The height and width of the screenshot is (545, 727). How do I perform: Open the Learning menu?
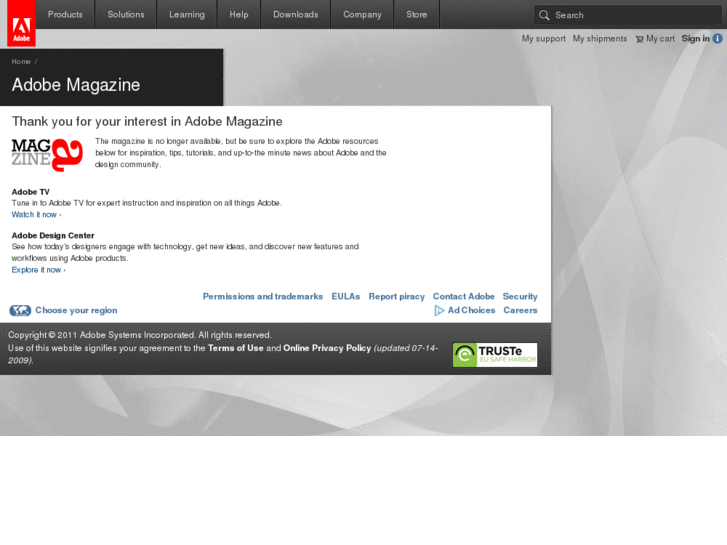(187, 14)
